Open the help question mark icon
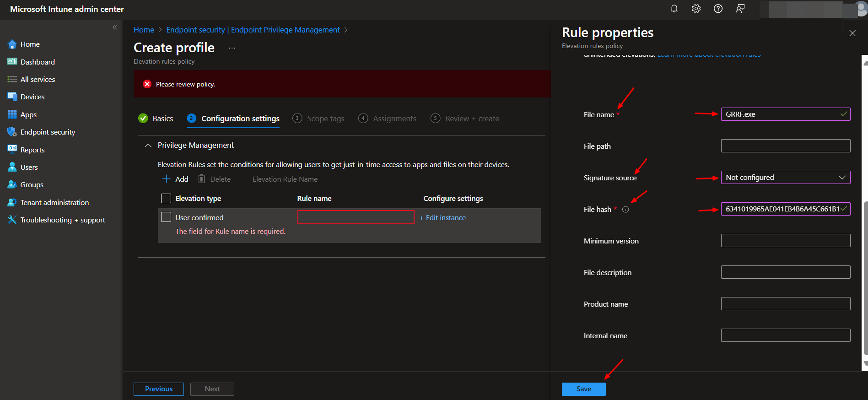The height and width of the screenshot is (400, 868). click(718, 9)
